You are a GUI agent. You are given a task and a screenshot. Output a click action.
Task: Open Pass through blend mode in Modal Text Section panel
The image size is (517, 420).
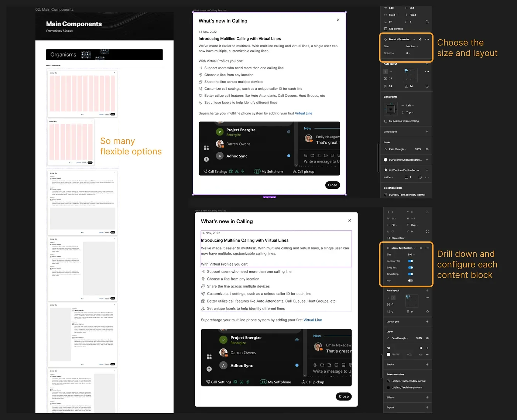click(397, 338)
